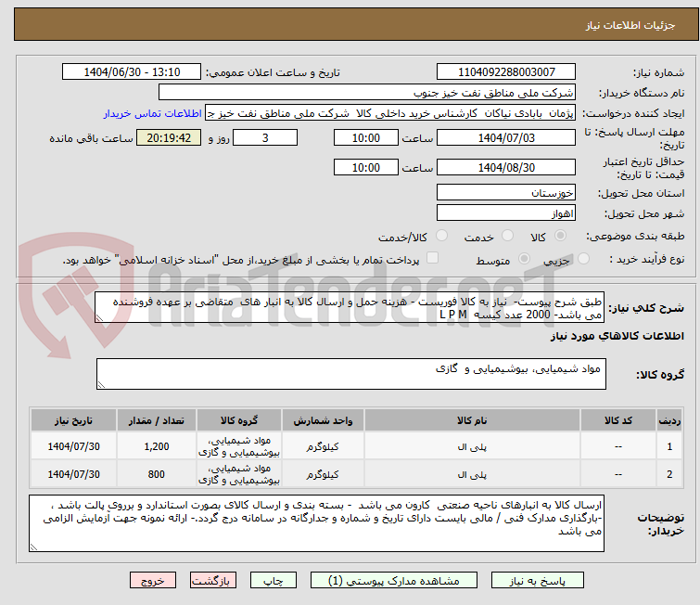Click مشاهده مدارک پیوستی (1) button
The height and width of the screenshot is (605, 700).
(394, 581)
